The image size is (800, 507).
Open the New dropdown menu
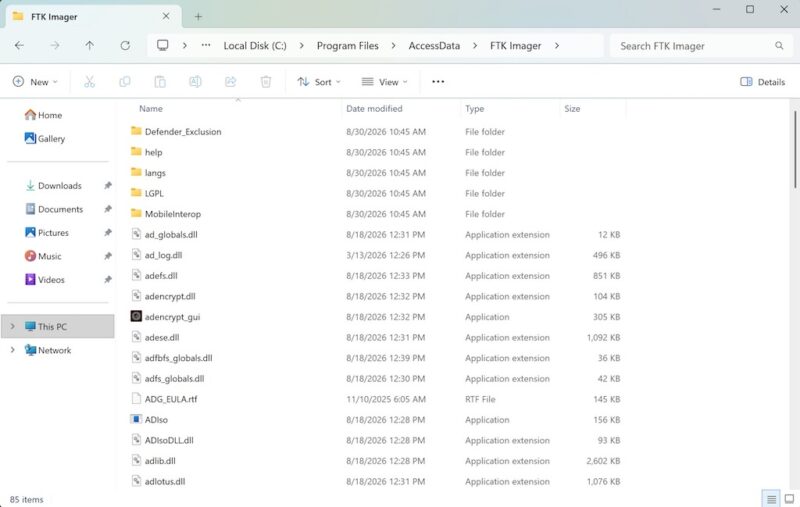click(35, 82)
